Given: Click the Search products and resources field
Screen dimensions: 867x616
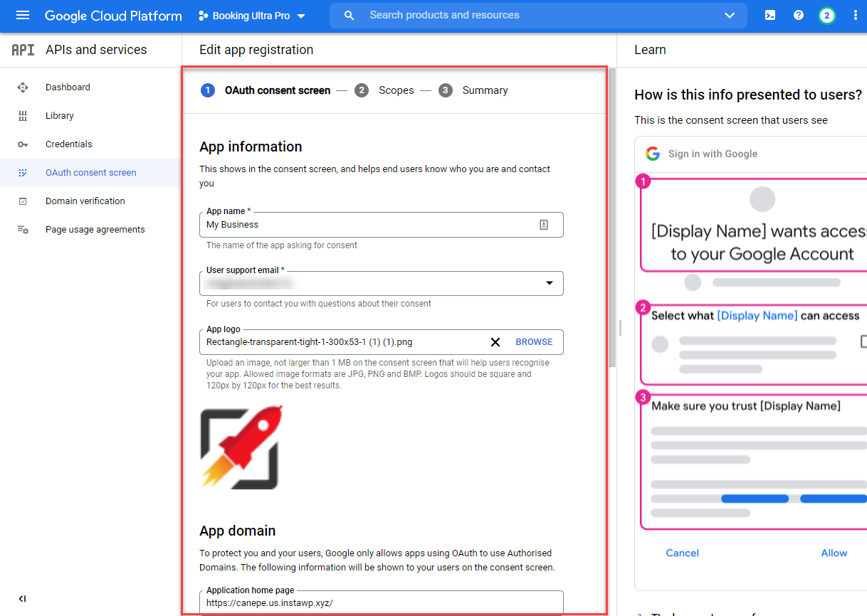Looking at the screenshot, I should point(537,15).
